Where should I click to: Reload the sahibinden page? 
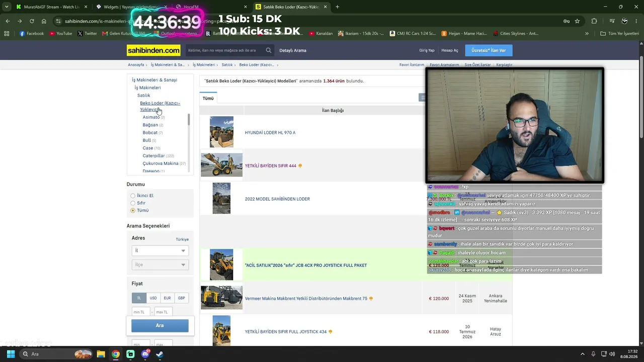(32, 21)
